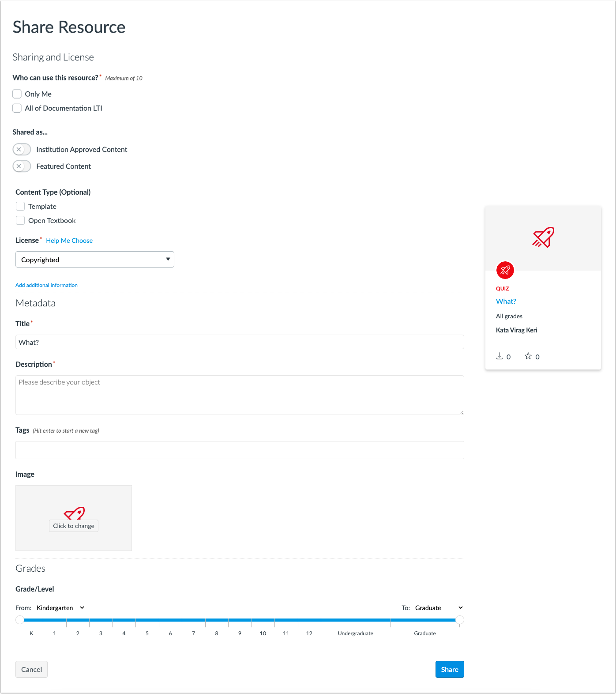Image resolution: width=616 pixels, height=694 pixels.
Task: Click the Tags input field
Action: click(240, 450)
